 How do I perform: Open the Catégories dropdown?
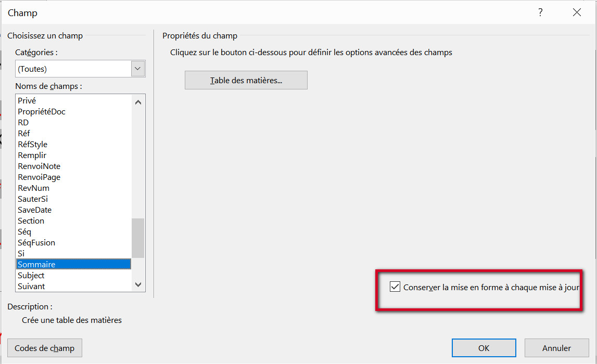(138, 69)
